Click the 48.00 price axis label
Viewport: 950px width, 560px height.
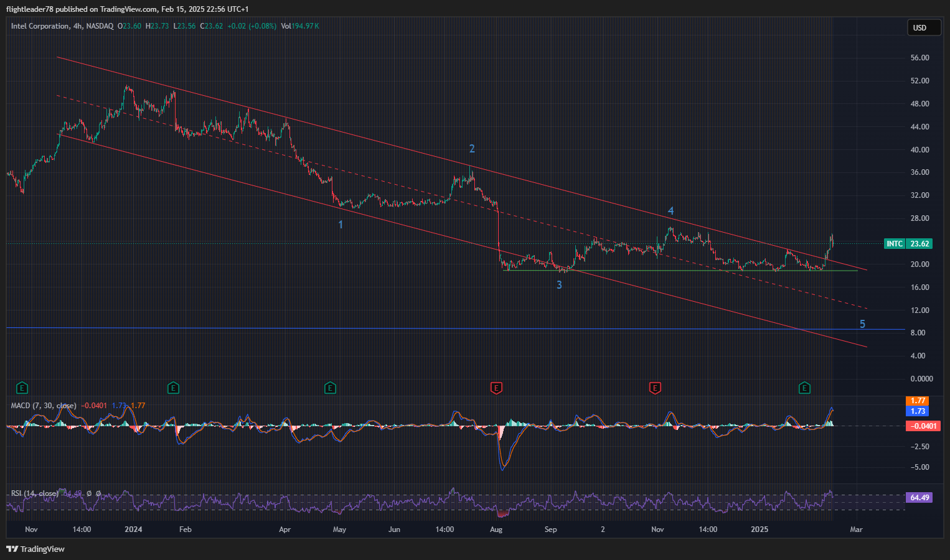click(x=919, y=104)
